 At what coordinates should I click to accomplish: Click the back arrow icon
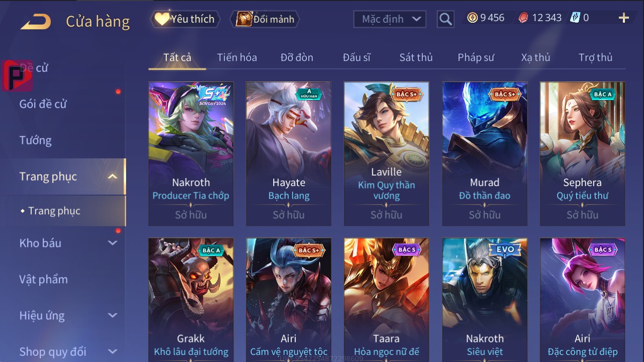point(36,22)
